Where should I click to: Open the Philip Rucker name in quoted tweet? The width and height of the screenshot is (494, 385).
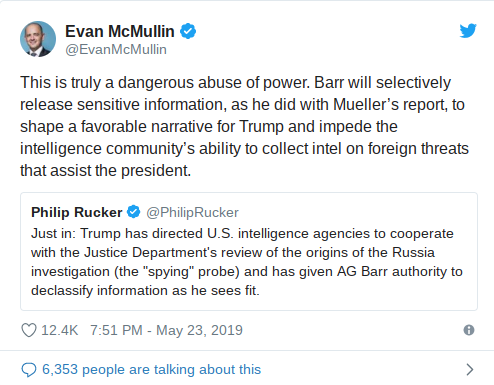tap(77, 212)
